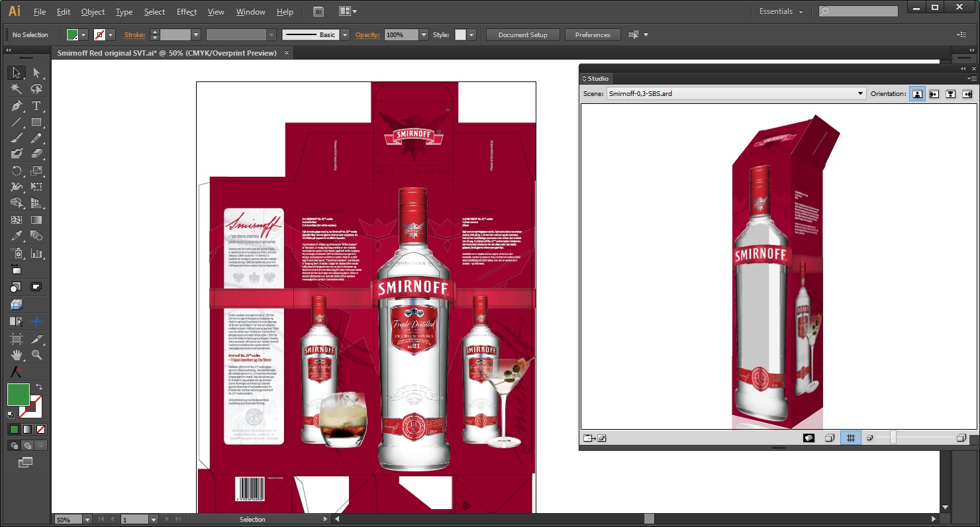Select the Pen tool

click(x=17, y=106)
